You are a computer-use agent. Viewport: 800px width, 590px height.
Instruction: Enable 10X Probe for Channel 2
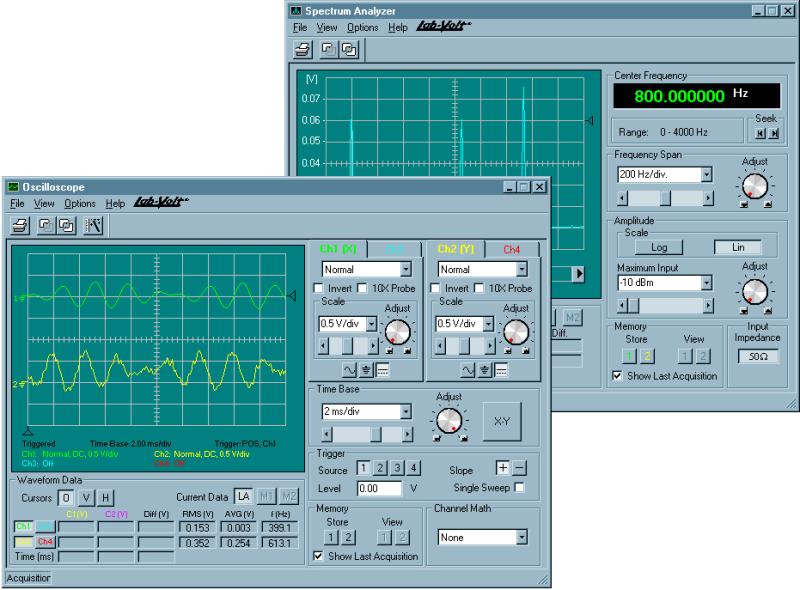pos(479,288)
